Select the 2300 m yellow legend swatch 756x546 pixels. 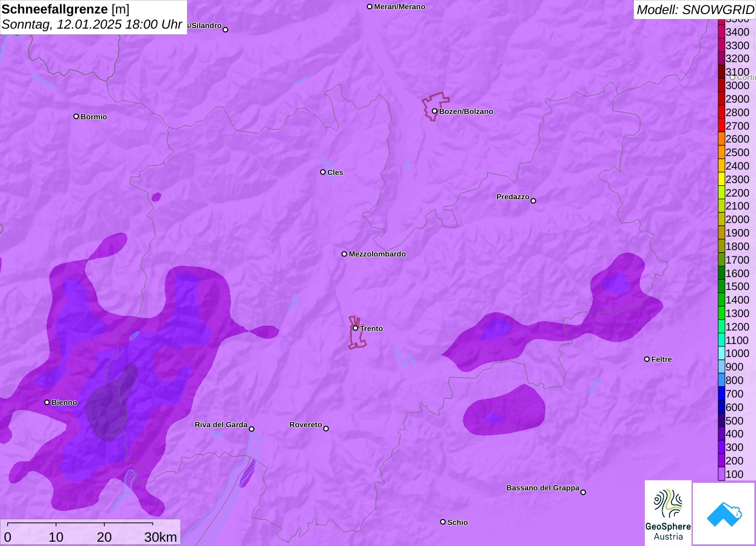click(x=721, y=179)
